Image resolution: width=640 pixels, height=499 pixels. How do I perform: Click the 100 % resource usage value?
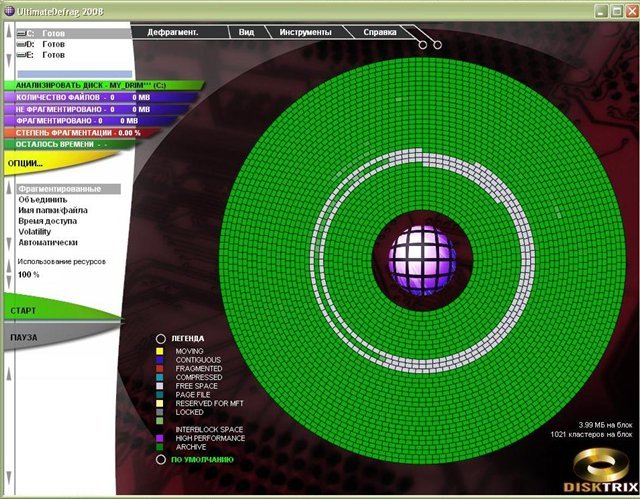coord(28,275)
